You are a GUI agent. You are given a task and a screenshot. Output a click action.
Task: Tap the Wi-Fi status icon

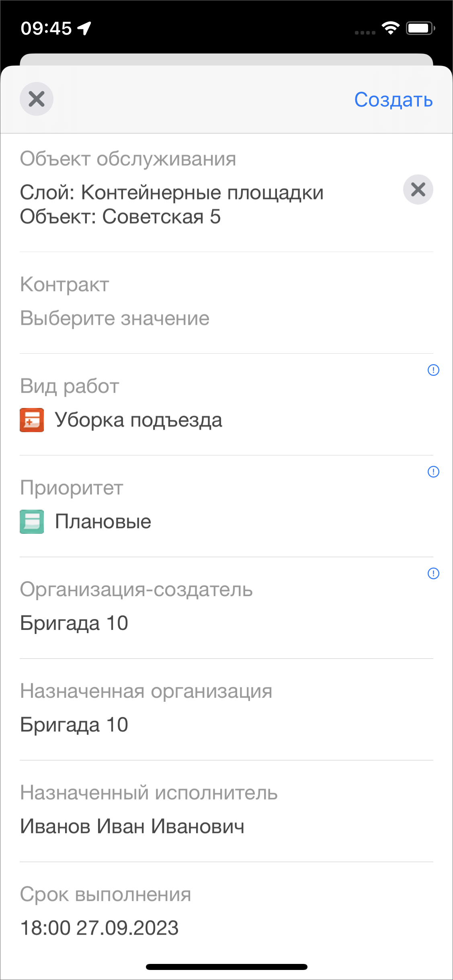click(x=390, y=28)
